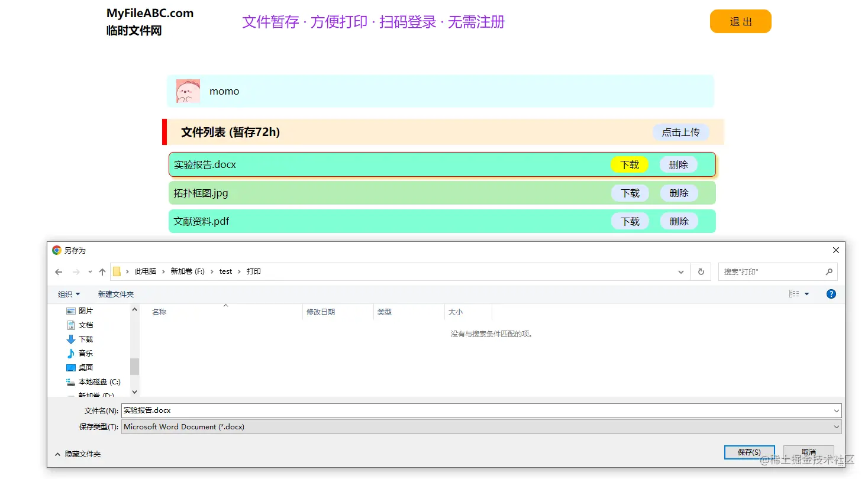Delete 拓扑框图.jpg
868x479 pixels.
click(x=679, y=193)
